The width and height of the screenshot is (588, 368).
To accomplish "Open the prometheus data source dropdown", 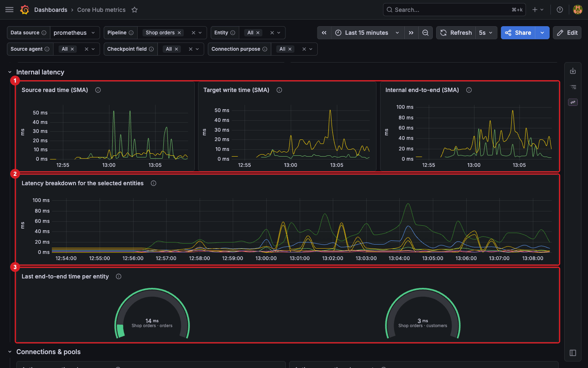I will pos(75,33).
